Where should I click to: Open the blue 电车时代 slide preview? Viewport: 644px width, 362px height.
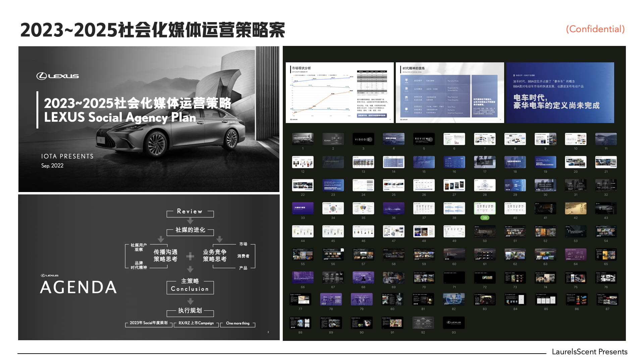click(x=560, y=93)
